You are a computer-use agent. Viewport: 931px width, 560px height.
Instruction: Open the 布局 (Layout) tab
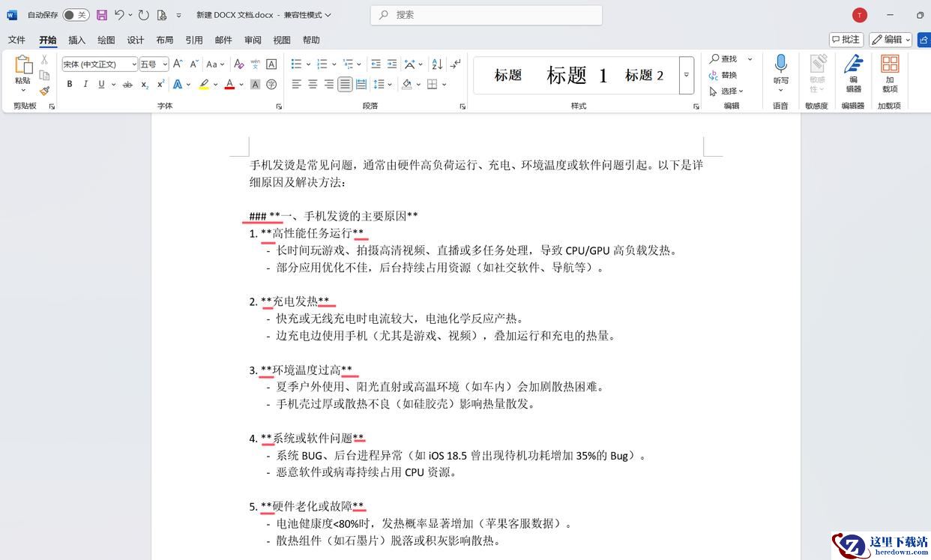click(x=165, y=40)
